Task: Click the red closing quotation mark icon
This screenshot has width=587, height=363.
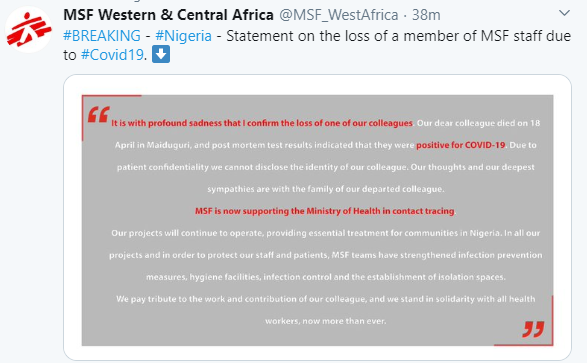Action: coord(533,329)
